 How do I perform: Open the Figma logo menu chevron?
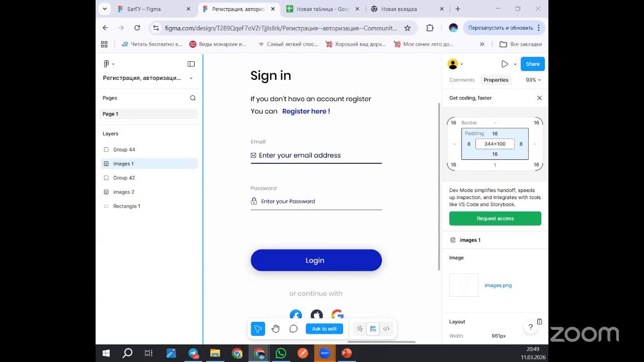point(113,64)
